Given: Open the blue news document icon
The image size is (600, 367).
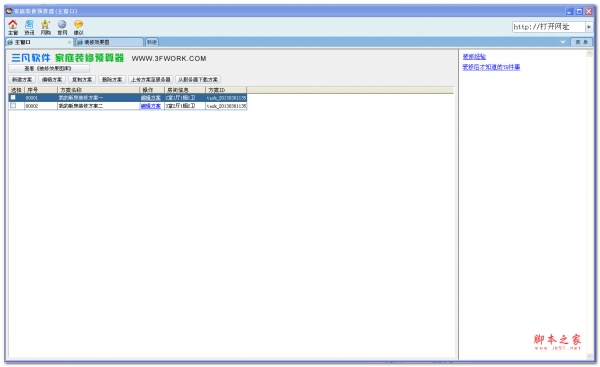Looking at the screenshot, I should (x=29, y=25).
